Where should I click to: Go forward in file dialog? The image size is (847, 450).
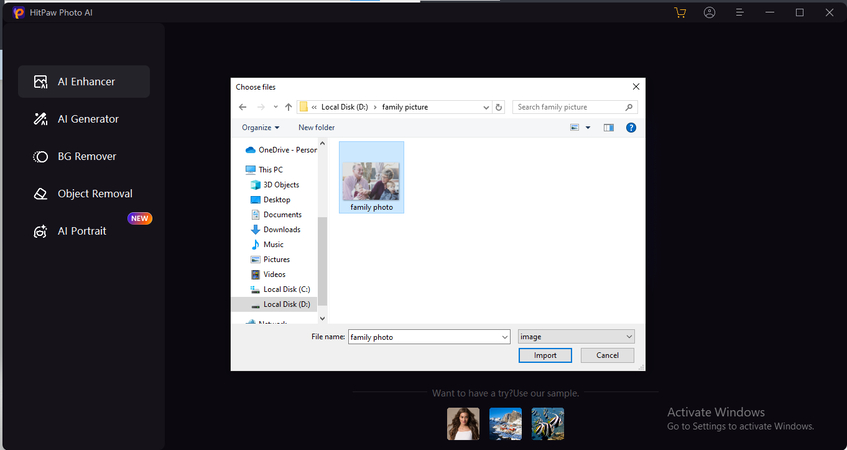tap(261, 107)
